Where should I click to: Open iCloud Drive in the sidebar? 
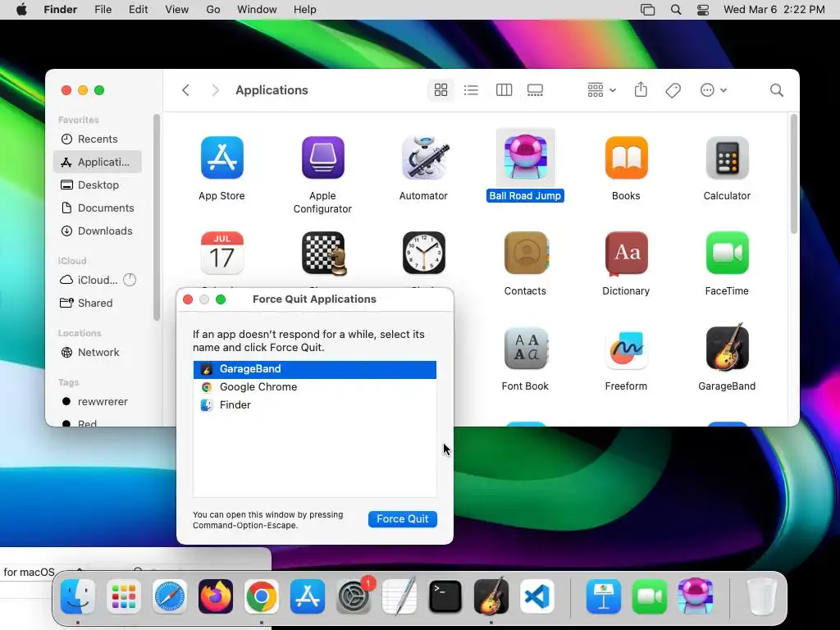tap(97, 281)
